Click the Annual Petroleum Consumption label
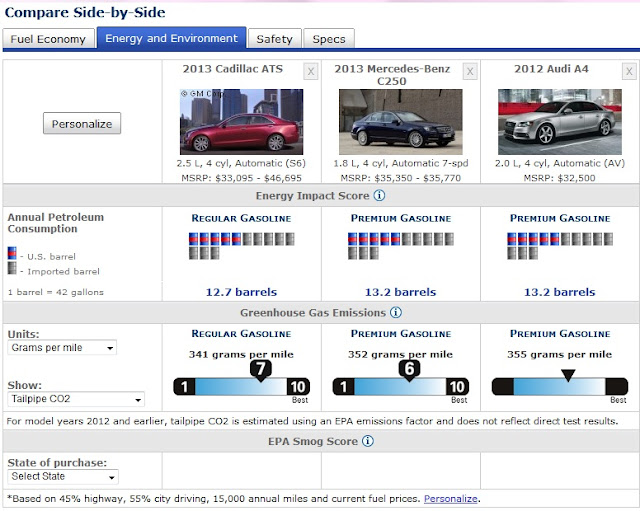The image size is (640, 511). tap(56, 223)
